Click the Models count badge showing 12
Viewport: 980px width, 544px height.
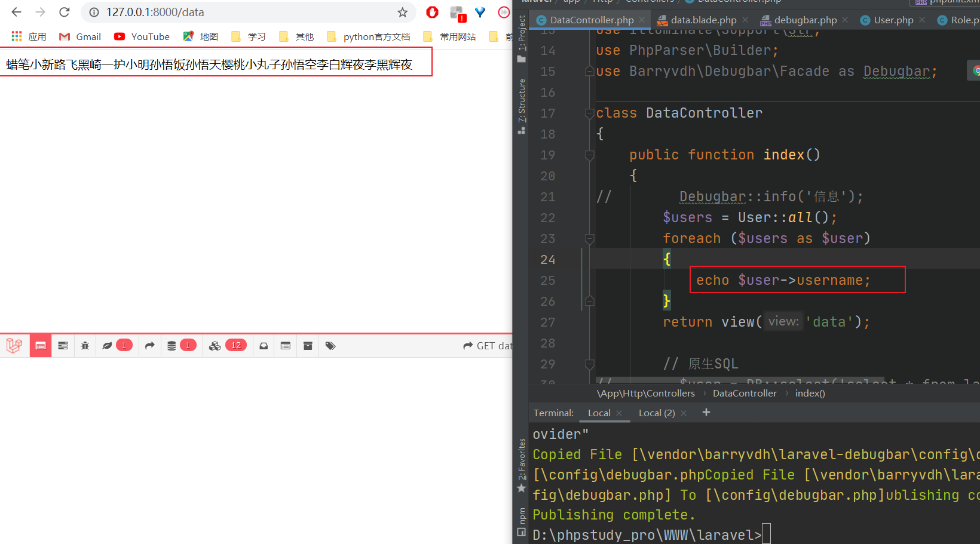pyautogui.click(x=236, y=345)
